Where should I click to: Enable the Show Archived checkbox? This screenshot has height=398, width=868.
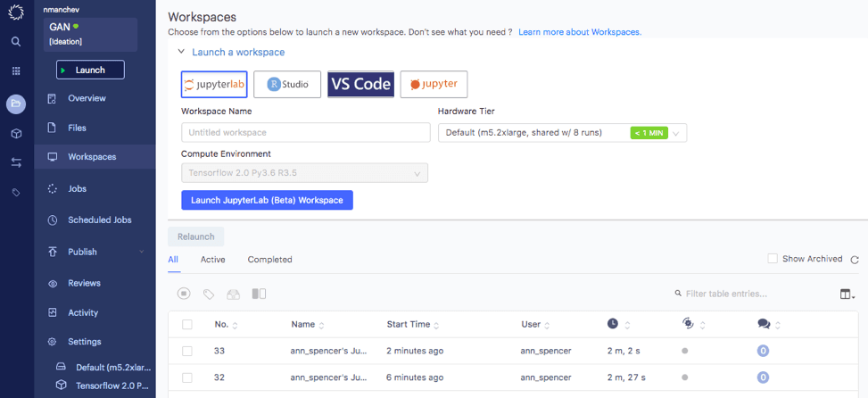(x=773, y=259)
